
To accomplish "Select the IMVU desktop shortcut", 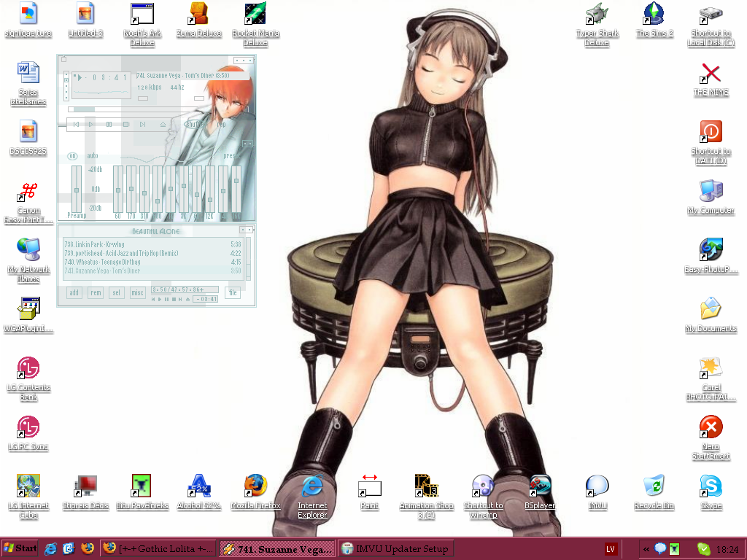I will pyautogui.click(x=597, y=492).
